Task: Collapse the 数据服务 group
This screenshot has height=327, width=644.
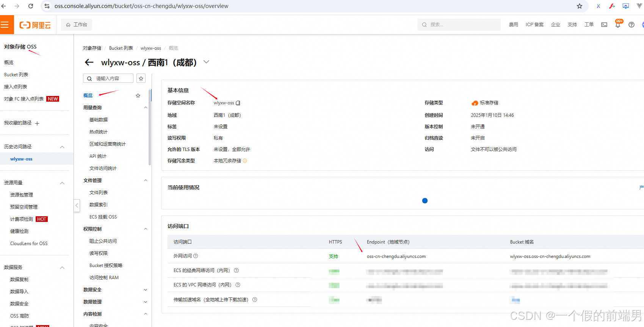Action: pos(62,267)
